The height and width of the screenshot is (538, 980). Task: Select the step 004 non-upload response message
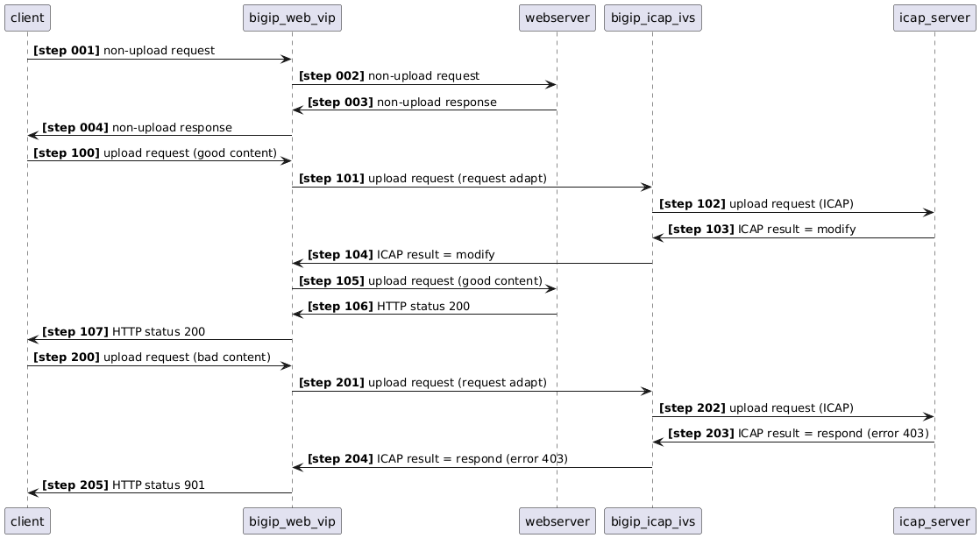(x=137, y=128)
